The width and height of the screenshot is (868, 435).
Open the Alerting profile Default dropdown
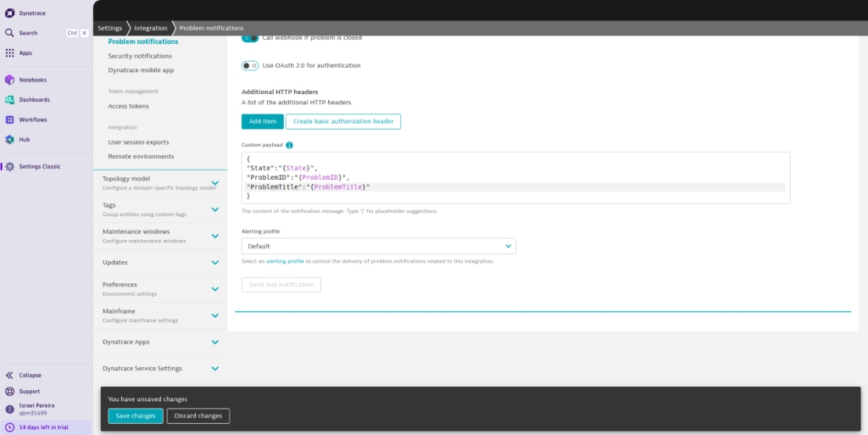378,246
